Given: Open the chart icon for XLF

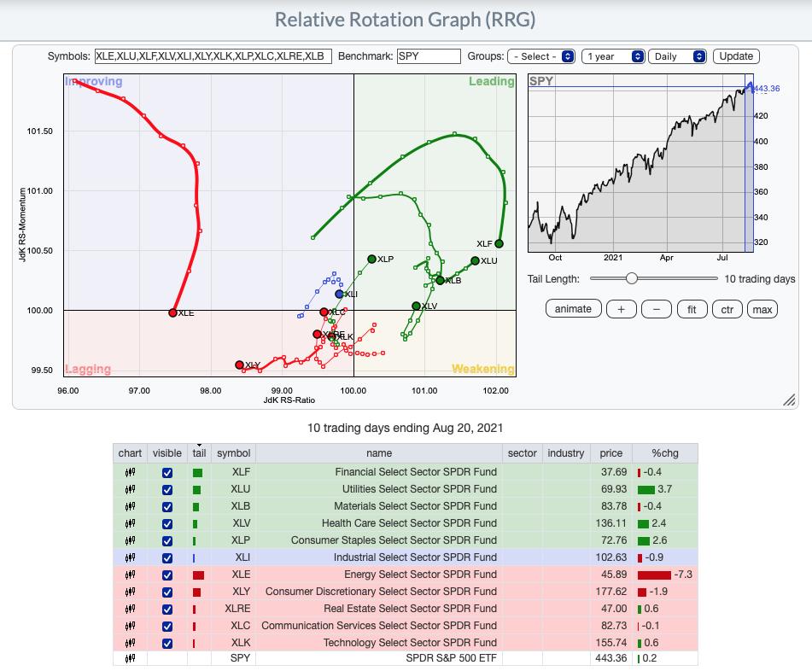Looking at the screenshot, I should coord(130,472).
